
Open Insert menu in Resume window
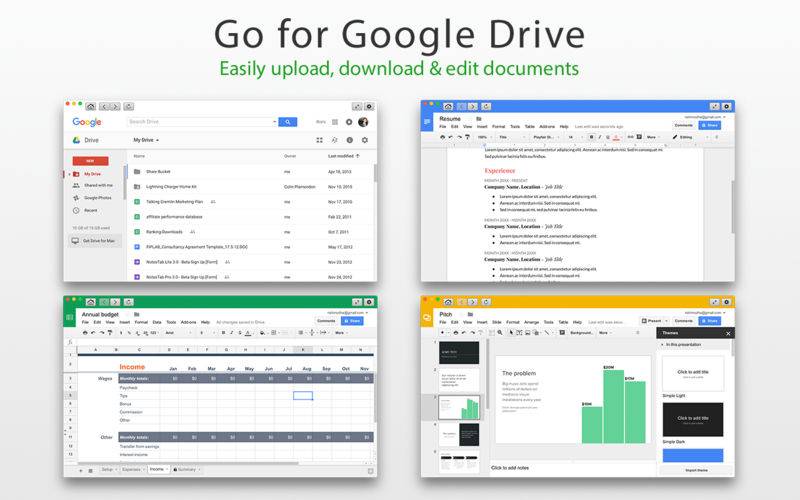482,127
